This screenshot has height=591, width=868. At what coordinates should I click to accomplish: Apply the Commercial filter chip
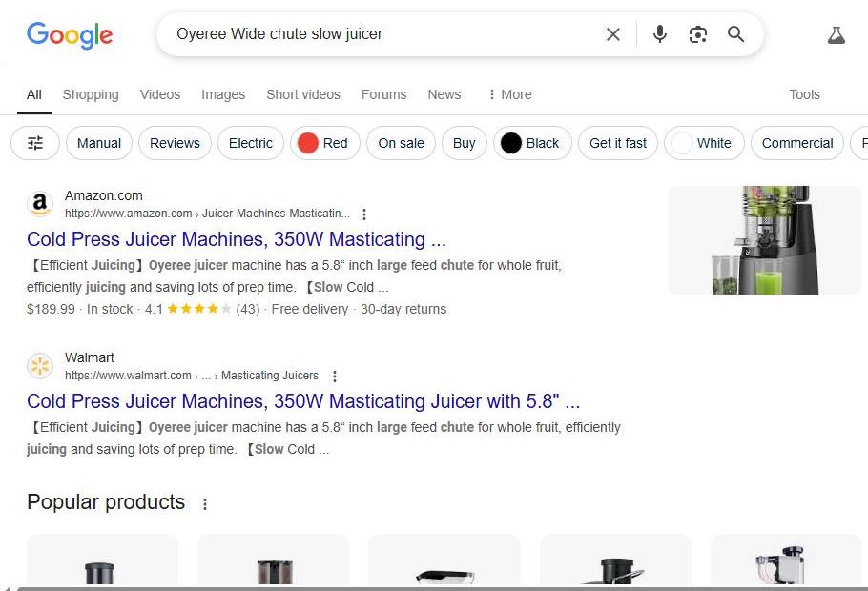coord(797,143)
